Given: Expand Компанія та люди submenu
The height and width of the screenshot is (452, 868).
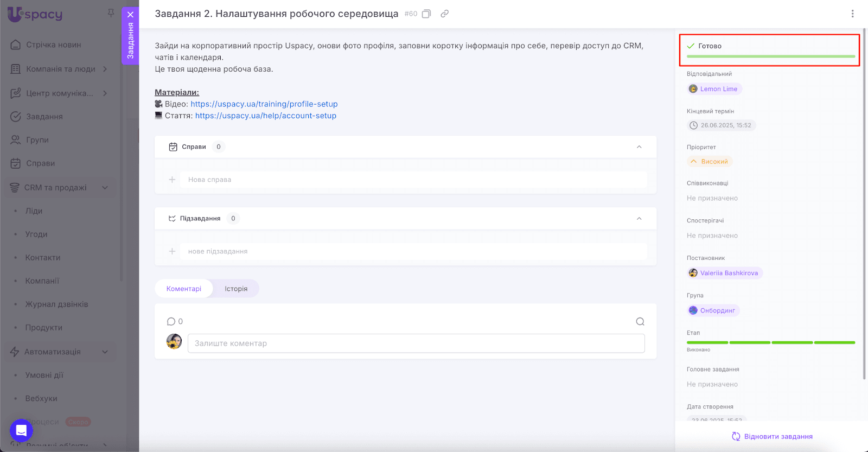Looking at the screenshot, I should pyautogui.click(x=105, y=69).
